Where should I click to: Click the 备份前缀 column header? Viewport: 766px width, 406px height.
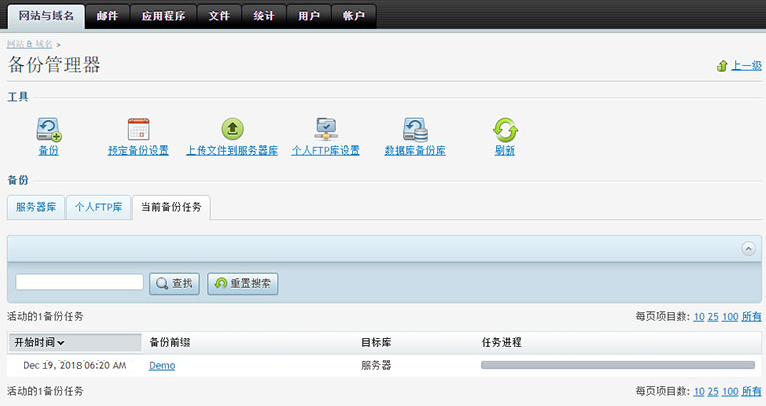point(170,342)
